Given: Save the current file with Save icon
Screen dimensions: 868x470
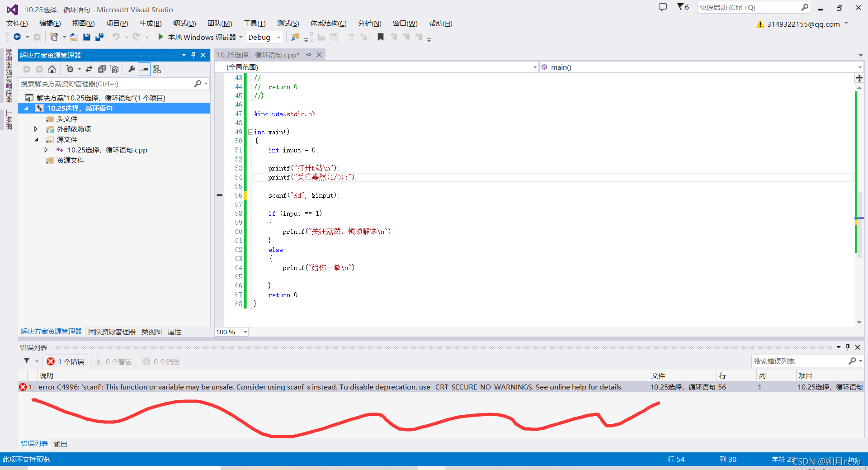Looking at the screenshot, I should coord(87,37).
